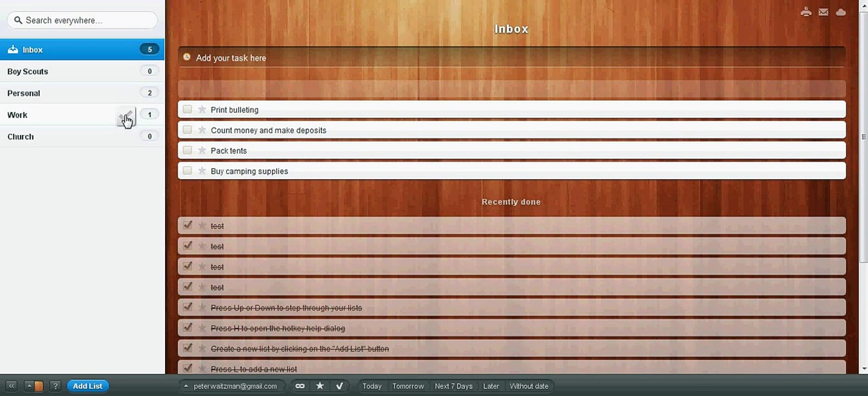Check off Pack tents task
This screenshot has height=396, width=868.
[x=188, y=150]
